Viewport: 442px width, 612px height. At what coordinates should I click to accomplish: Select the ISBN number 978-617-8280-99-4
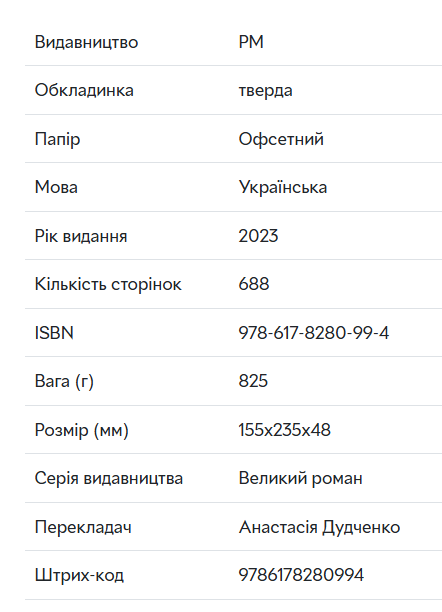(314, 333)
